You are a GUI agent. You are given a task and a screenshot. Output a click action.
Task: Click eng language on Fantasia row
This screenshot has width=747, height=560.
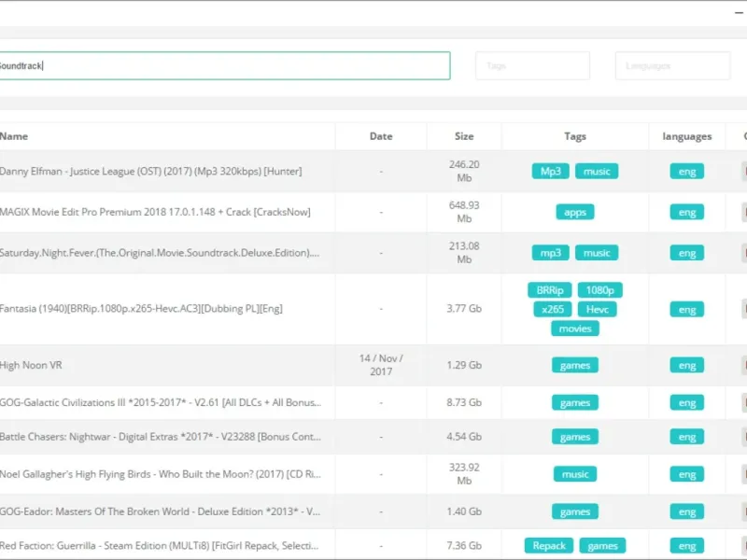pyautogui.click(x=687, y=310)
